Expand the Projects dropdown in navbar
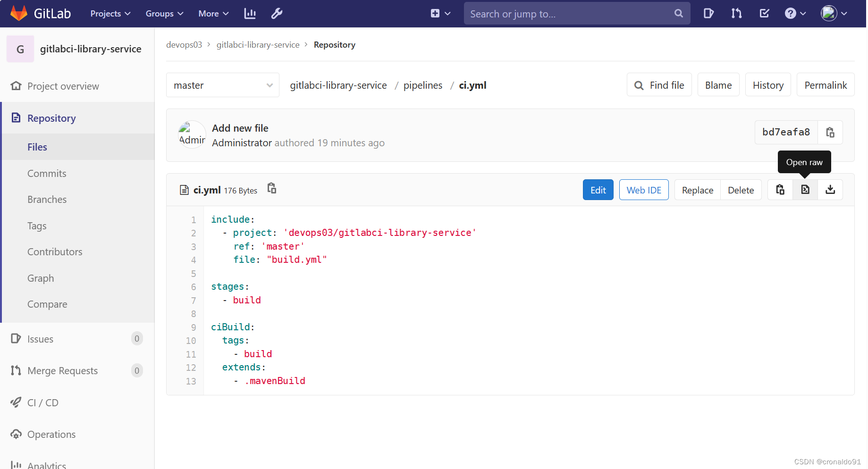868x469 pixels. pyautogui.click(x=110, y=14)
